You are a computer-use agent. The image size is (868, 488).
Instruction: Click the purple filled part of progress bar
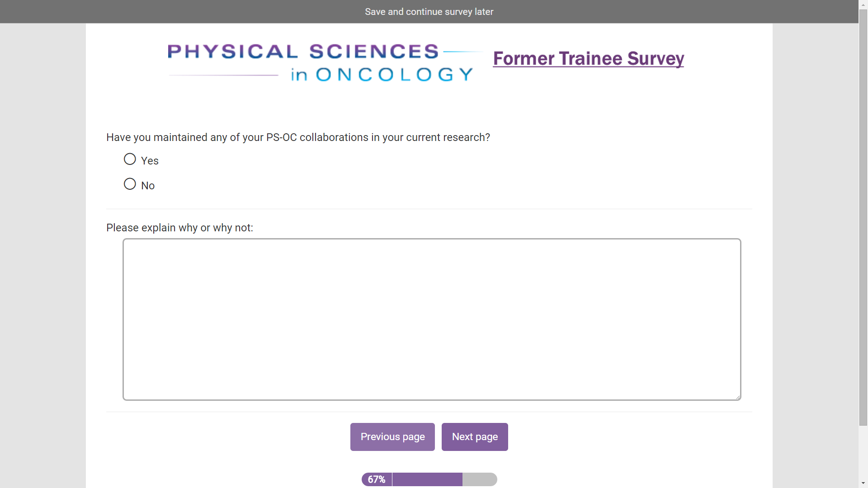click(x=427, y=479)
